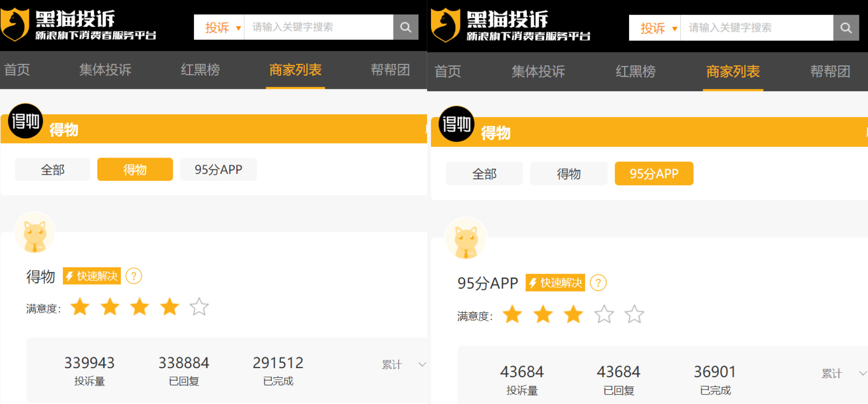Click the cat avatar above 95分APP merchant card

(466, 238)
